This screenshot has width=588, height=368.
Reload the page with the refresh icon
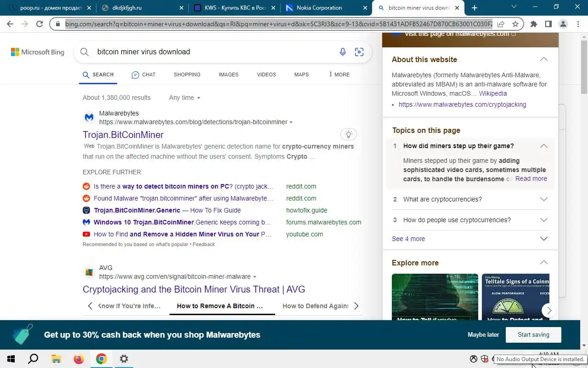40,24
